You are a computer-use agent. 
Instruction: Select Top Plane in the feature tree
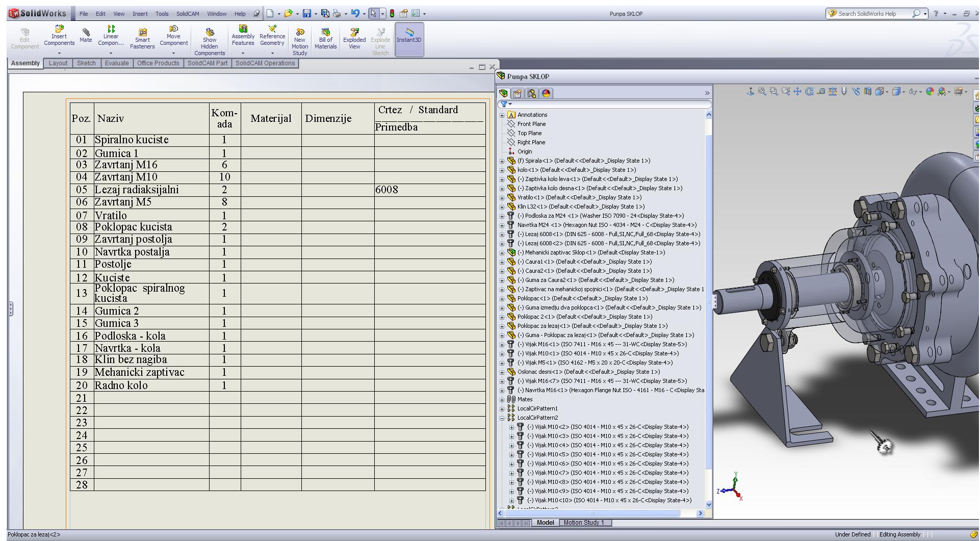(x=529, y=134)
